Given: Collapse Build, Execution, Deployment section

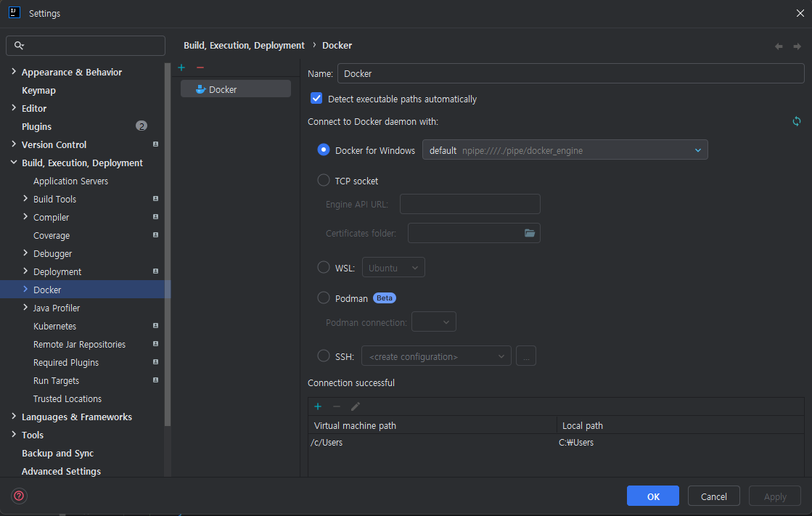Looking at the screenshot, I should [14, 162].
